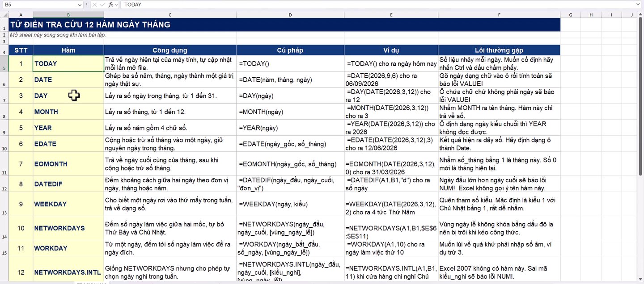Click the 'STT' header cell
This screenshot has height=284, width=644.
(21, 50)
